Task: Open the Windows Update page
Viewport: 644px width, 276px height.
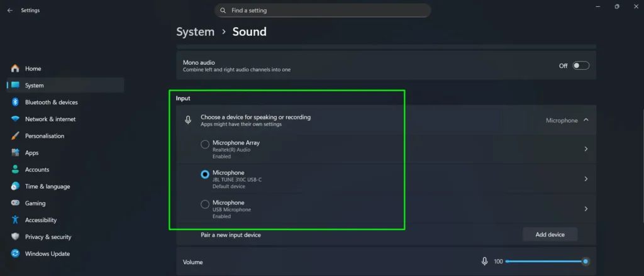Action: click(x=65, y=254)
